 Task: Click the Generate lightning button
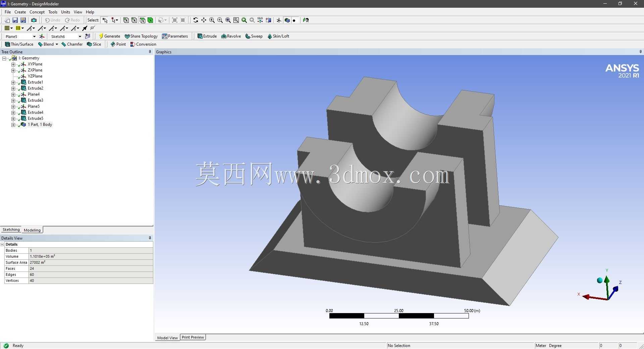[109, 36]
